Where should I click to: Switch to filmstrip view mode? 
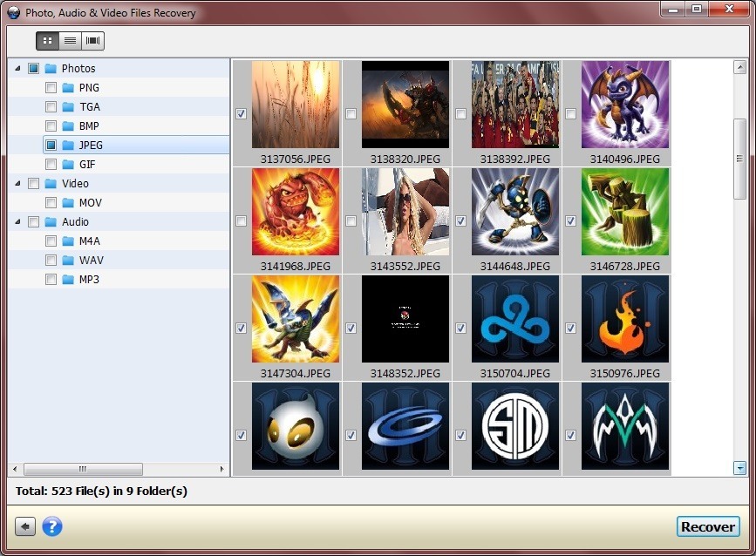click(x=92, y=40)
